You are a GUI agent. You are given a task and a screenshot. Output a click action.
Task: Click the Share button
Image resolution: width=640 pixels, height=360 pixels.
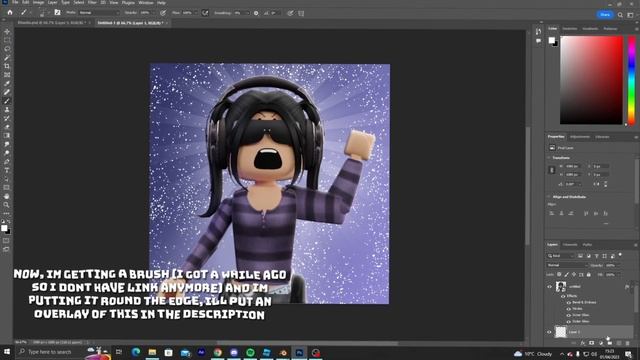click(605, 15)
